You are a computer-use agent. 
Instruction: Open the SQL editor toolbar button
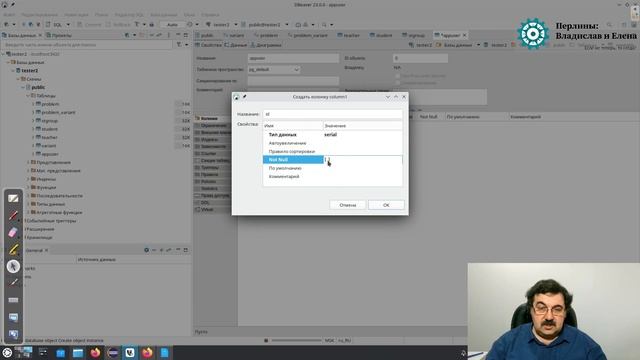(x=55, y=24)
